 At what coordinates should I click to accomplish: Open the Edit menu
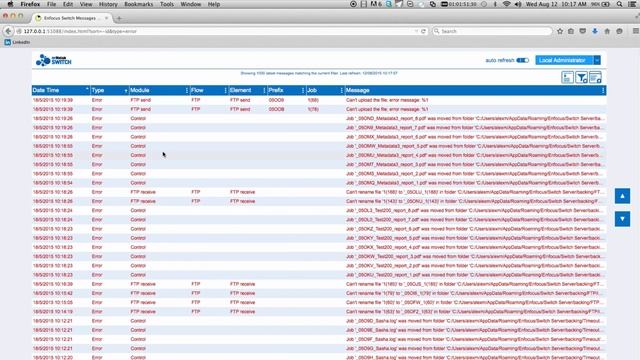(x=68, y=4)
